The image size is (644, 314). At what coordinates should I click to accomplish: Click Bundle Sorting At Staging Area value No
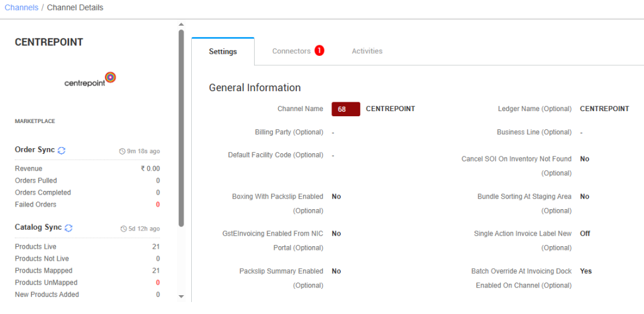tap(584, 197)
